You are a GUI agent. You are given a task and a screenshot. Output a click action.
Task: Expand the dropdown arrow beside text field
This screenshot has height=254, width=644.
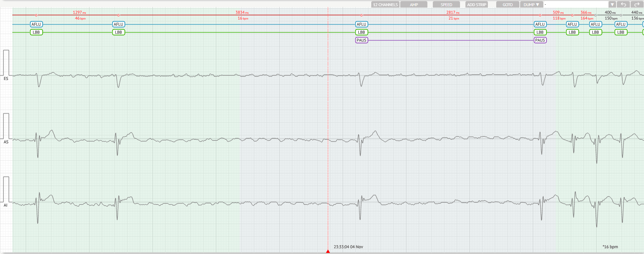612,5
